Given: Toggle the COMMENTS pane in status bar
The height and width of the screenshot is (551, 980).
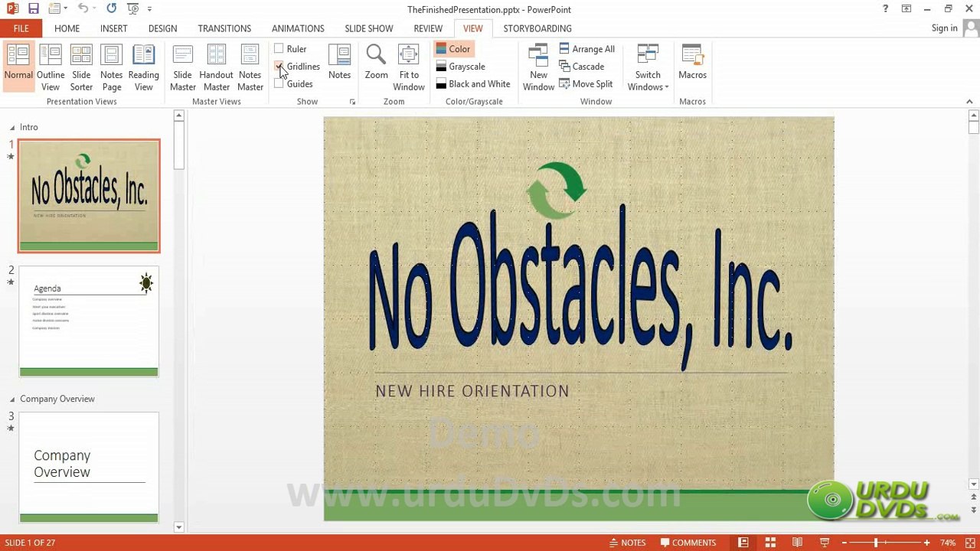Looking at the screenshot, I should 688,543.
